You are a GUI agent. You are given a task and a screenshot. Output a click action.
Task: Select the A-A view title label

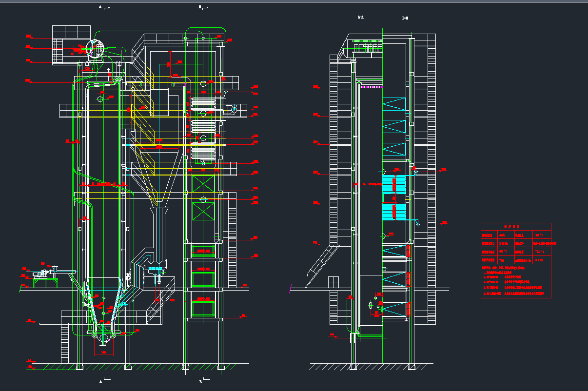[361, 18]
